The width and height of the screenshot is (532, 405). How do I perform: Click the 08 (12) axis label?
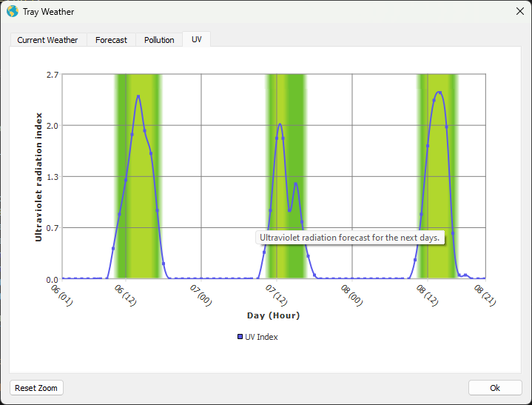[427, 295]
